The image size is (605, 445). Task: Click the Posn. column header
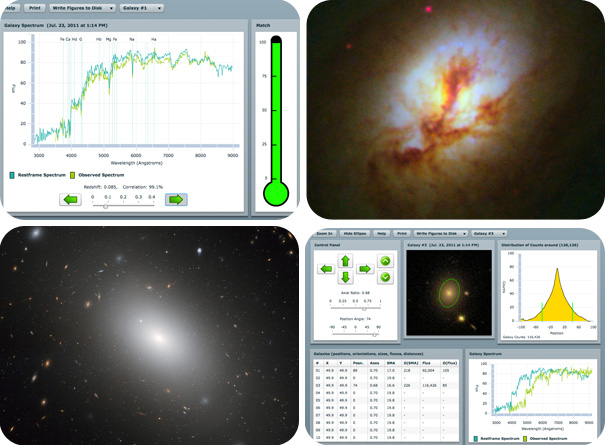tap(358, 363)
